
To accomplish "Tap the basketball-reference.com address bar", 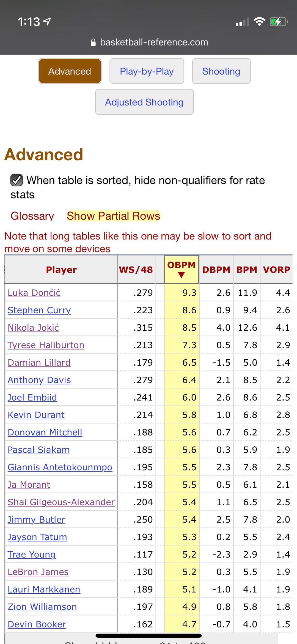I will [x=154, y=42].
